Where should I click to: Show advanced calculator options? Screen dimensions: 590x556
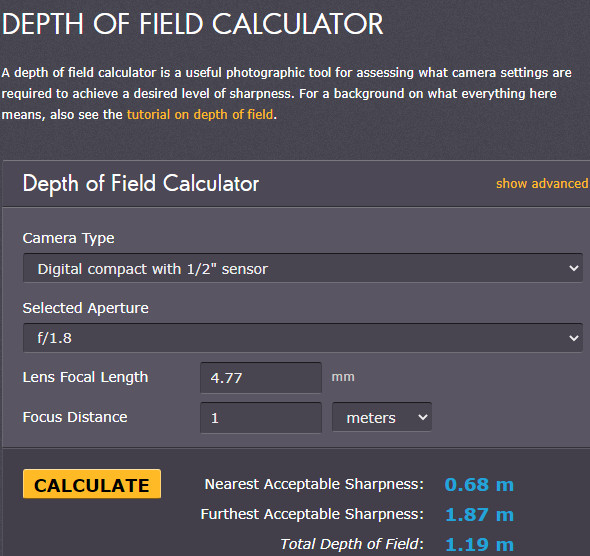coord(542,184)
